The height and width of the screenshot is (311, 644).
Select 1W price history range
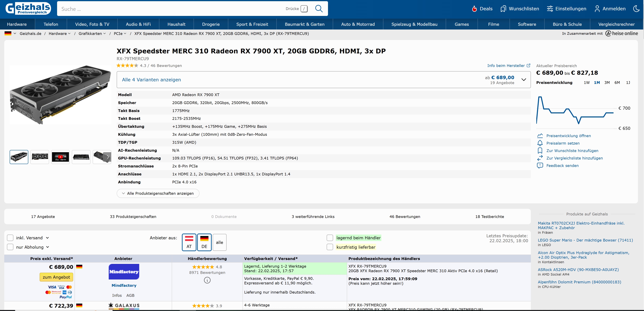[x=586, y=83]
